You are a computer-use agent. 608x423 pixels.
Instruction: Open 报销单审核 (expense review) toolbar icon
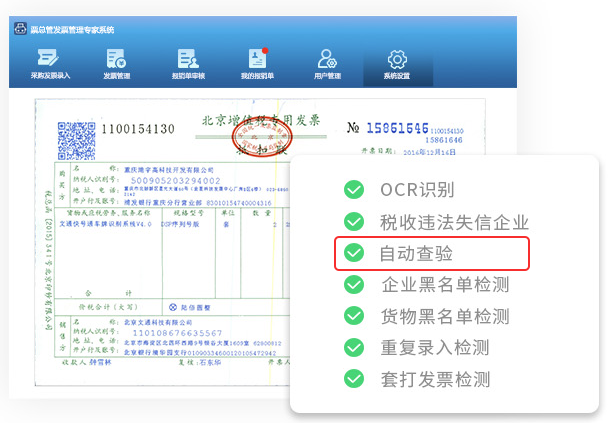tap(188, 64)
